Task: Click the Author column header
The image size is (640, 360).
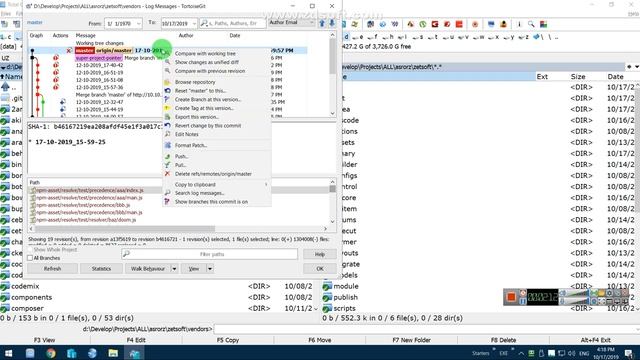Action: 186,36
